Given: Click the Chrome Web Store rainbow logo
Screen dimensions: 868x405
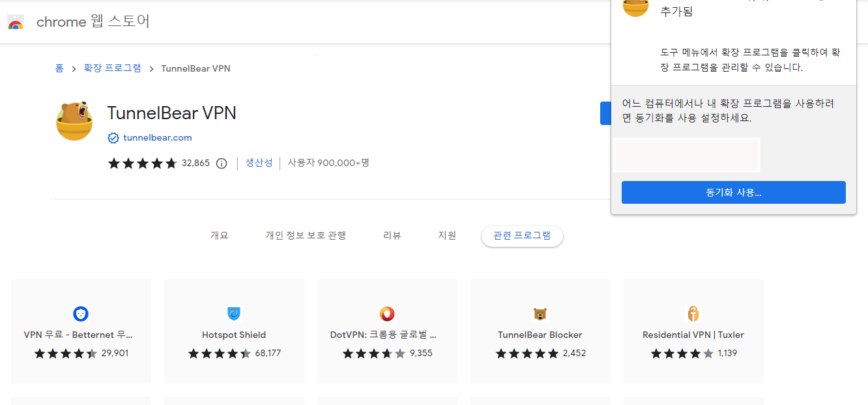Looking at the screenshot, I should [x=16, y=23].
